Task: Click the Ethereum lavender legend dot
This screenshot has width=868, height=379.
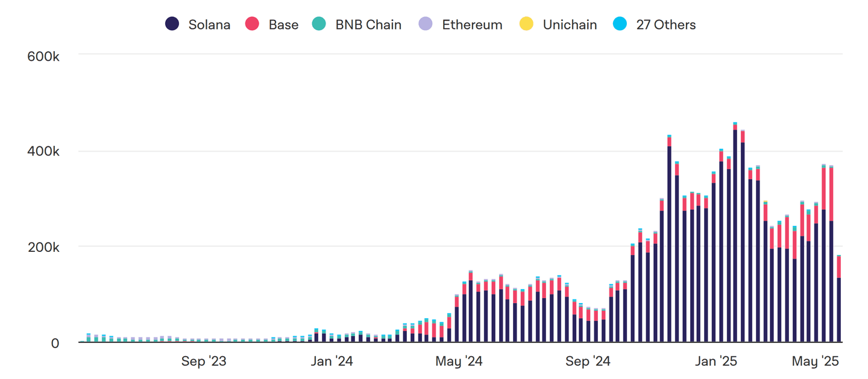Action: pos(426,25)
